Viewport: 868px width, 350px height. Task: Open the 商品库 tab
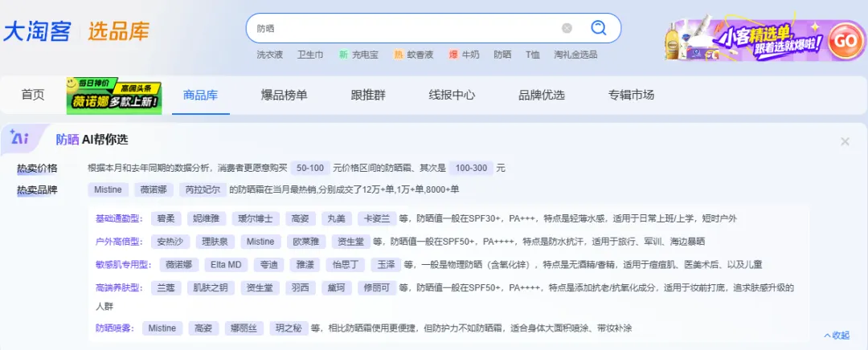pos(200,95)
